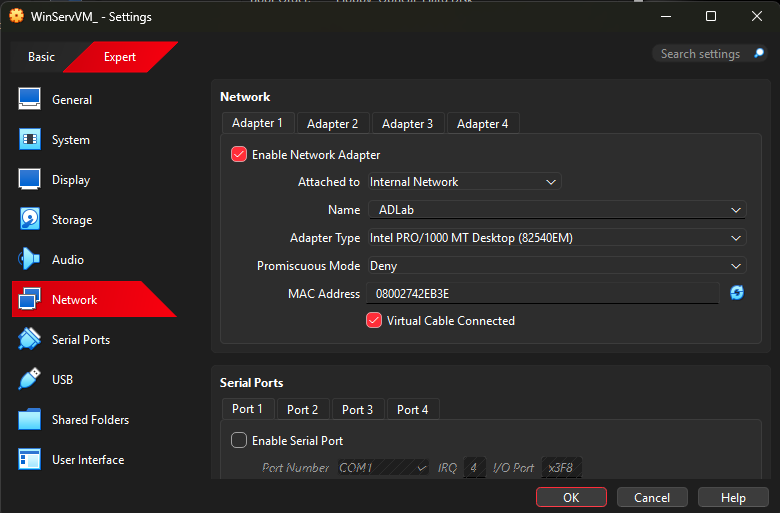Open the General settings monitor icon
The height and width of the screenshot is (513, 780).
29,99
